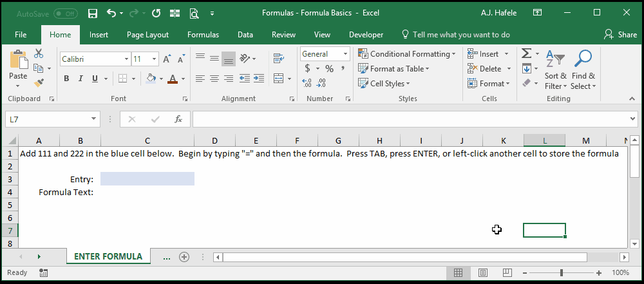
Task: Apply Fill Color paint bucket
Action: point(151,79)
